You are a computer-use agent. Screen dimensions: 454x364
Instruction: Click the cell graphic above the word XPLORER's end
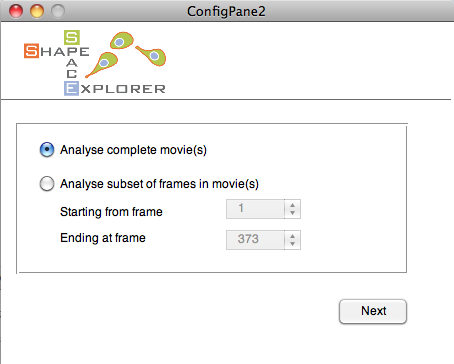click(x=151, y=55)
